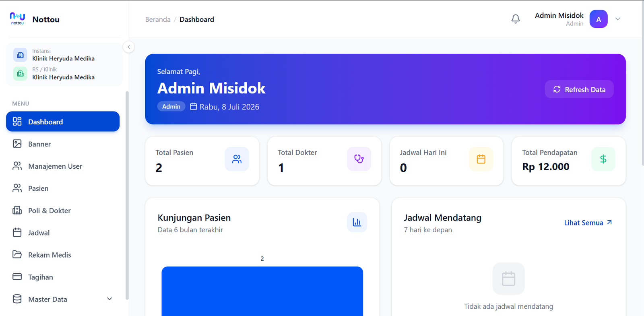Click the RS / Klinik hospital icon
Image resolution: width=644 pixels, height=316 pixels.
click(x=20, y=74)
